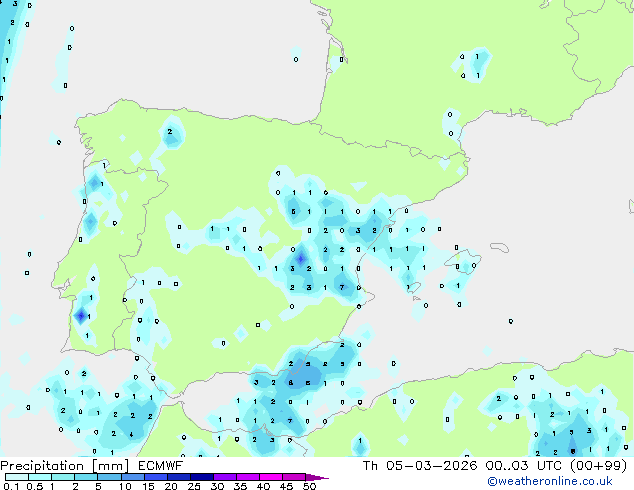Click the legend label '30'
Viewport: 634px width, 490px height.
(x=218, y=486)
